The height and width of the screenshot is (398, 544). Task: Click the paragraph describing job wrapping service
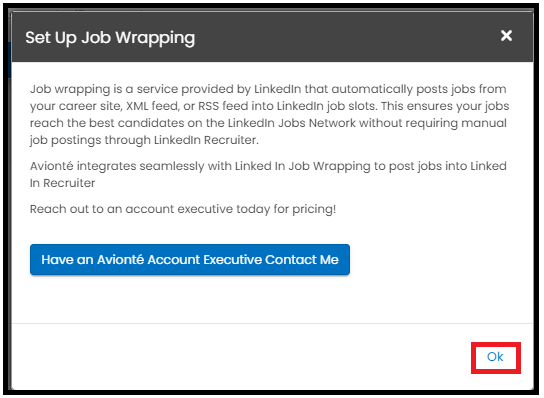coord(269,115)
